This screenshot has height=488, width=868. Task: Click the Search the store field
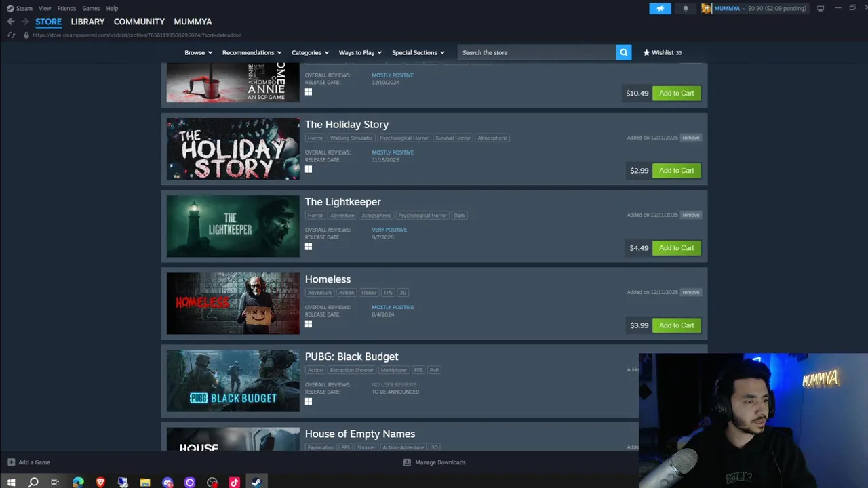(536, 52)
